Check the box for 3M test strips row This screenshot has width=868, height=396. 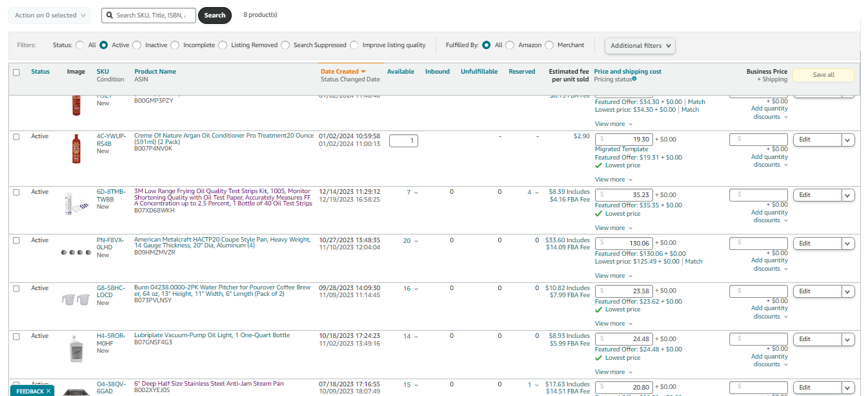click(17, 192)
